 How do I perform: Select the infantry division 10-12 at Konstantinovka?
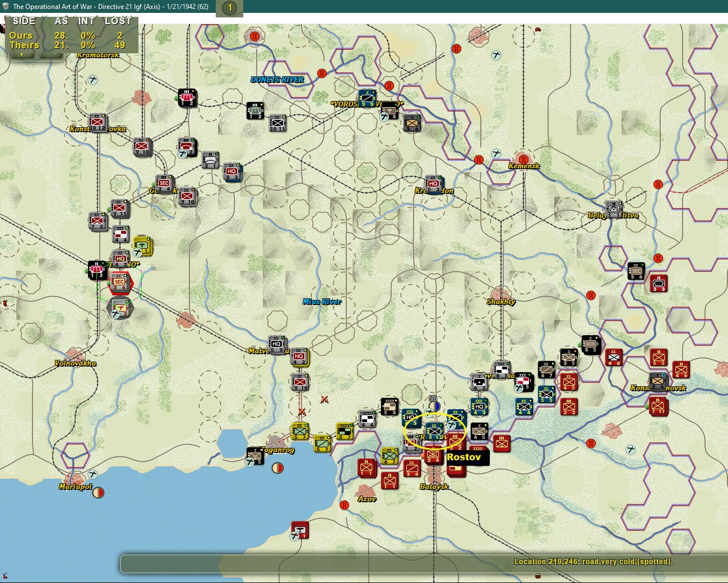[98, 122]
